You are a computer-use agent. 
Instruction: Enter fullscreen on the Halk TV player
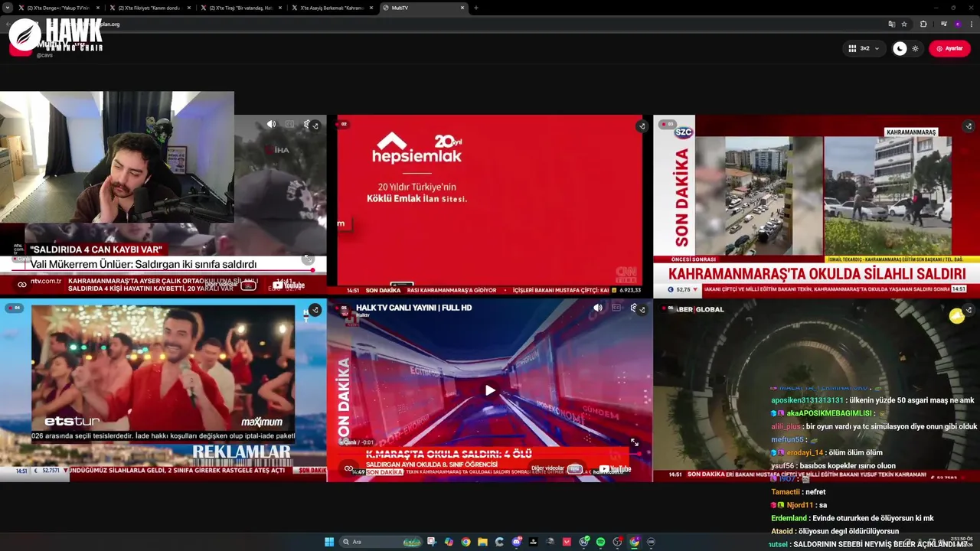coord(634,442)
